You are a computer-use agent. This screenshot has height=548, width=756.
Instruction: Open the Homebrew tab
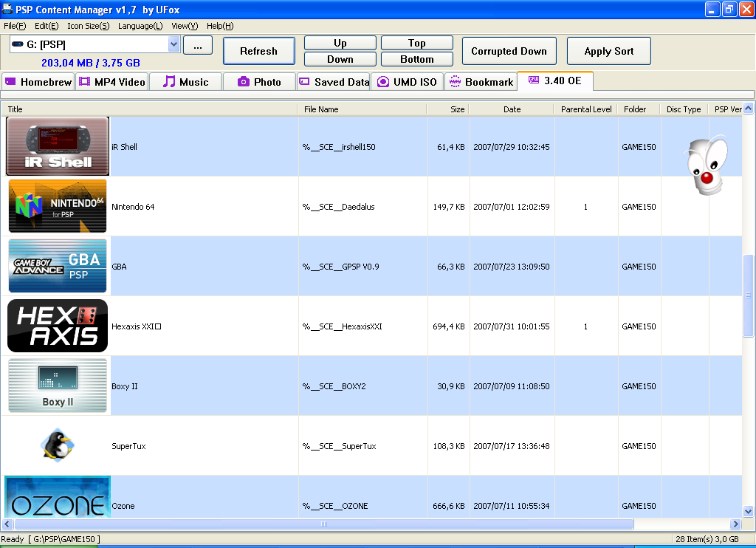tap(38, 81)
